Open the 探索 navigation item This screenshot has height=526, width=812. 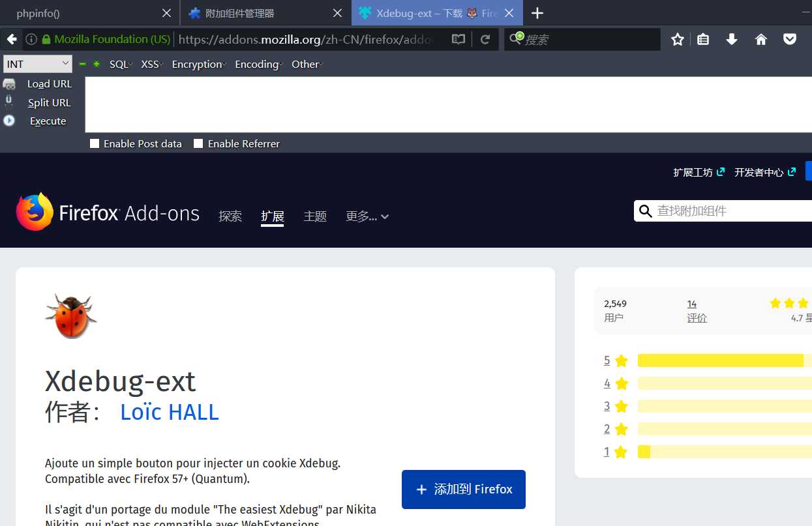230,216
